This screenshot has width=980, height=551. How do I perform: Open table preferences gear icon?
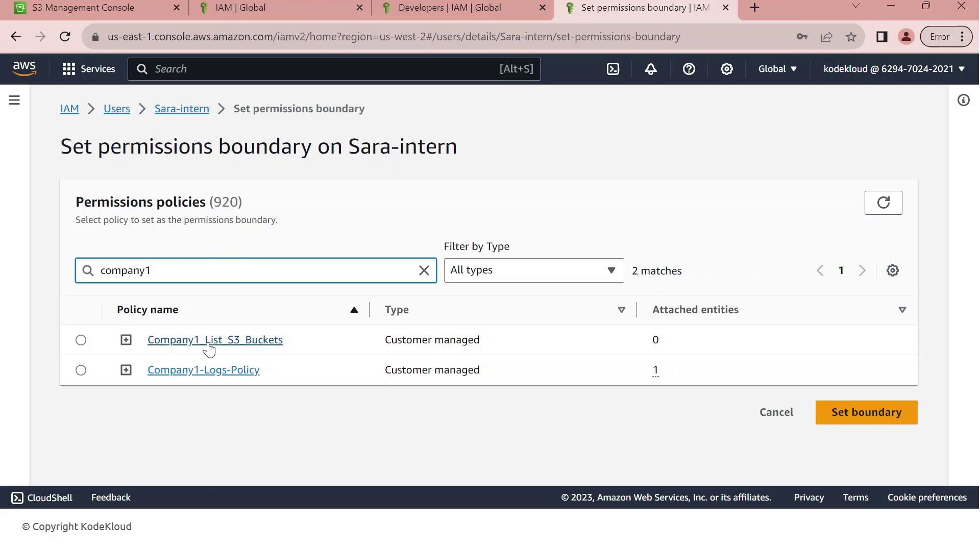coord(892,270)
